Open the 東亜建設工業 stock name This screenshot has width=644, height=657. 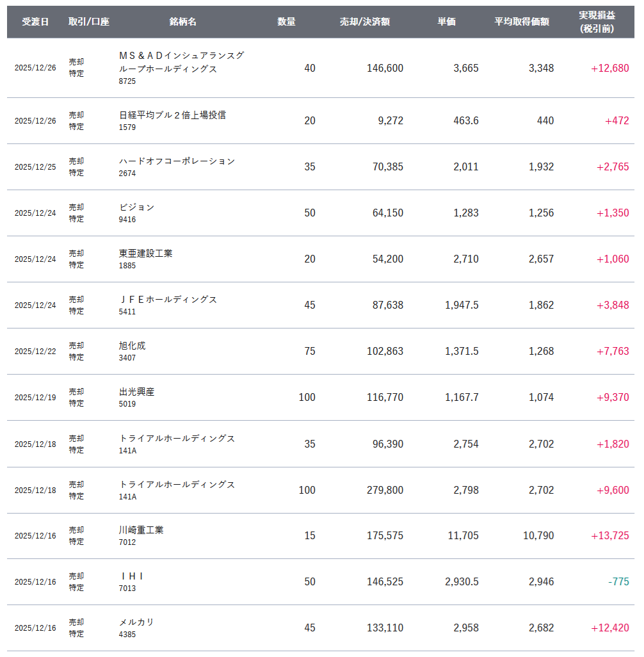pos(145,254)
